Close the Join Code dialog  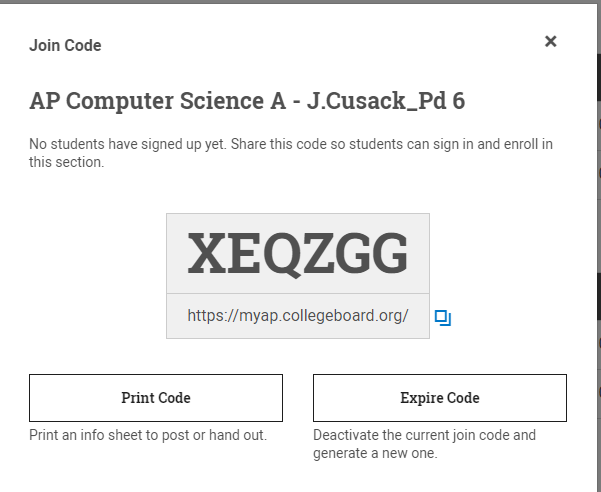(550, 42)
